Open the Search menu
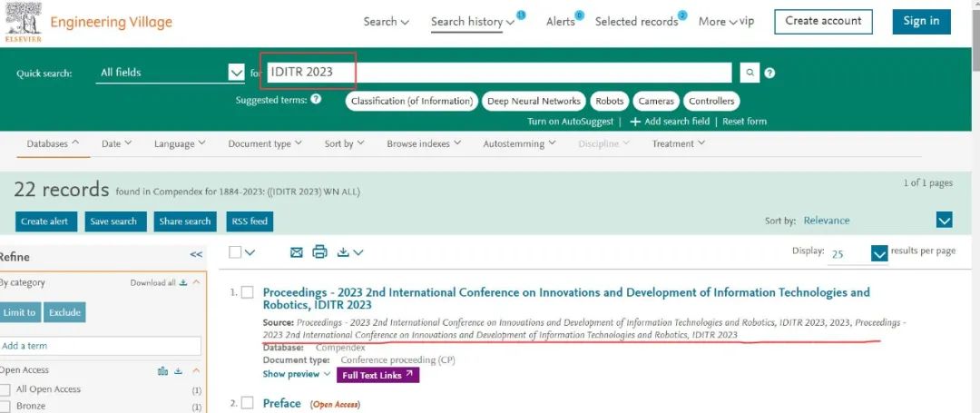The width and height of the screenshot is (980, 413). pyautogui.click(x=387, y=21)
